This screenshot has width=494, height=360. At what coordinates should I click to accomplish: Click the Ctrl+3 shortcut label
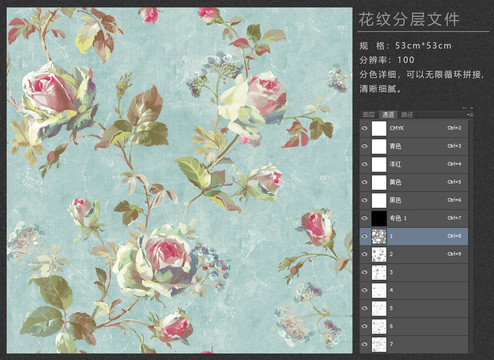pos(454,146)
